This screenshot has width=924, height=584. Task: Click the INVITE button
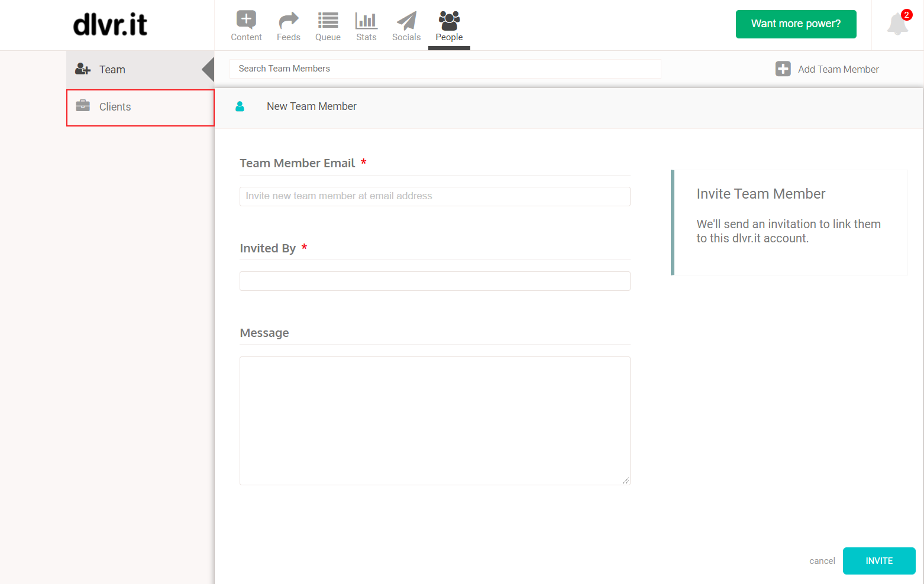click(879, 561)
